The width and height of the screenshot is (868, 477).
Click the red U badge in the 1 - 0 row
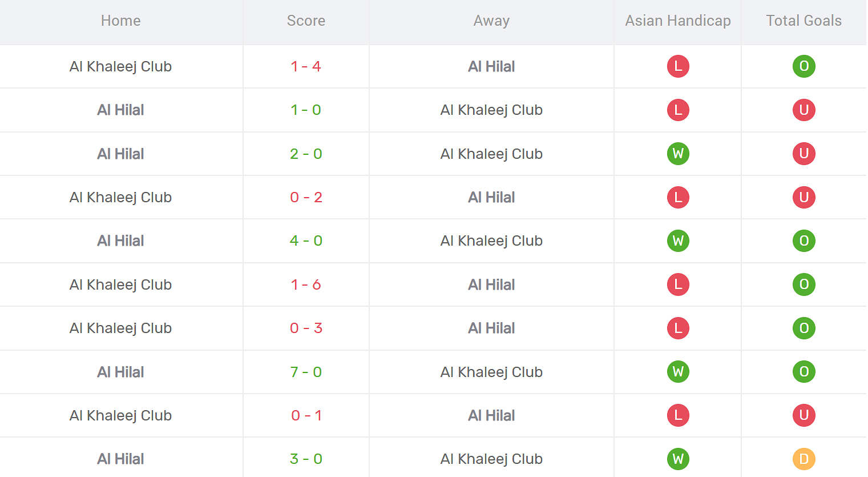pos(804,110)
